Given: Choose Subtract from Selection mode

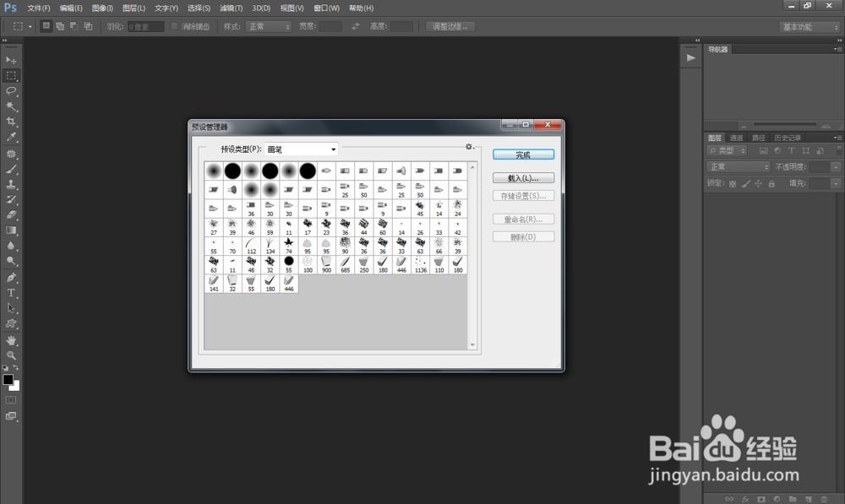Looking at the screenshot, I should 74,26.
